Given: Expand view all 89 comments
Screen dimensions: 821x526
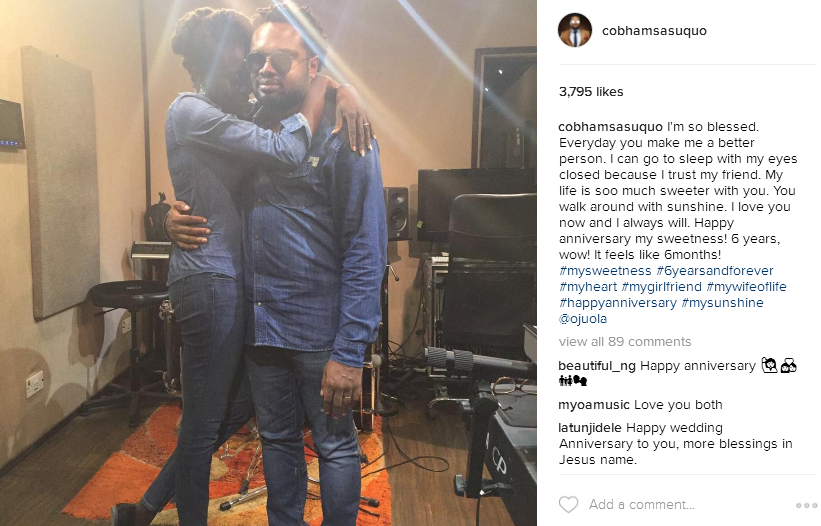Looking at the screenshot, I should click(x=625, y=342).
